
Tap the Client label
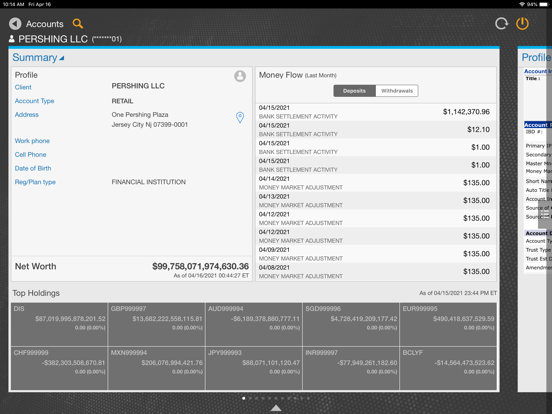pos(23,87)
